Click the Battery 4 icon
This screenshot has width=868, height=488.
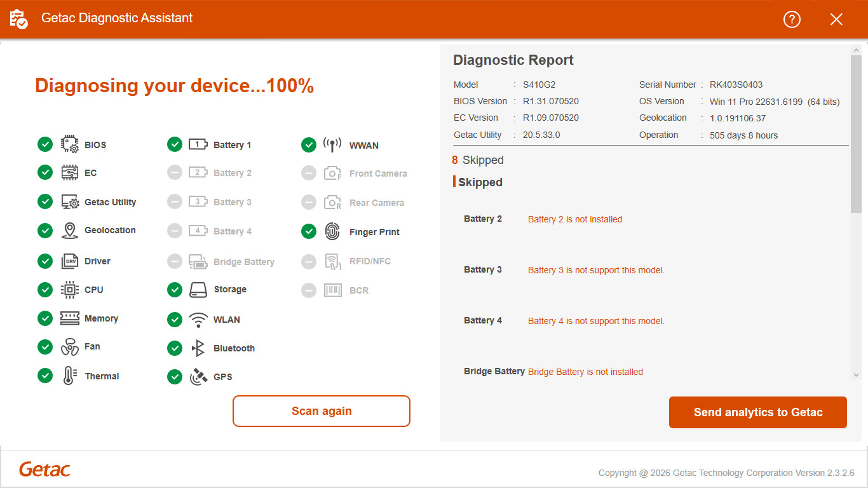[x=198, y=231]
